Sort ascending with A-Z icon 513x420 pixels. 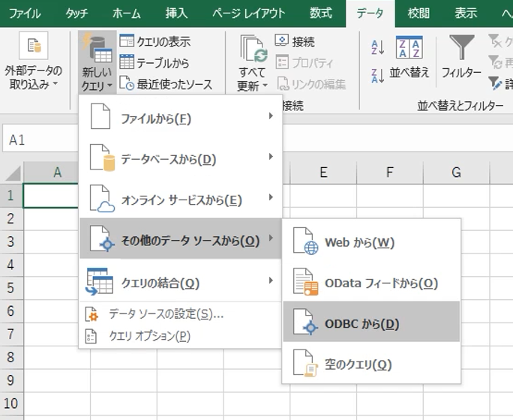[377, 47]
